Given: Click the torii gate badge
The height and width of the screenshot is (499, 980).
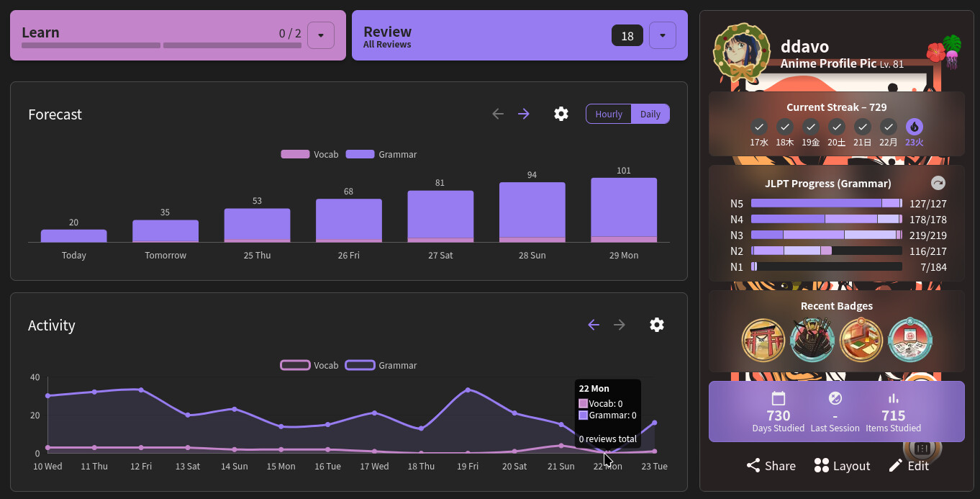Looking at the screenshot, I should coord(763,340).
